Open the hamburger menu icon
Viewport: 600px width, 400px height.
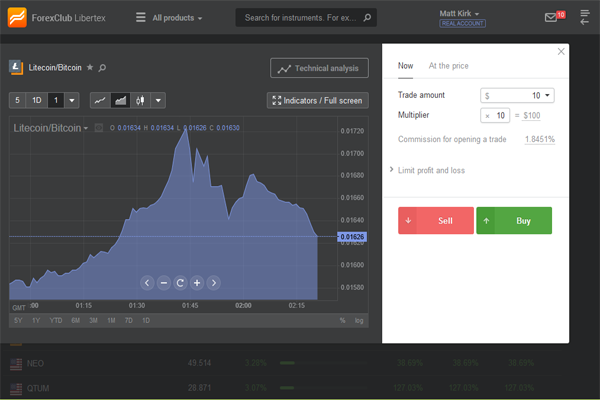tap(140, 18)
